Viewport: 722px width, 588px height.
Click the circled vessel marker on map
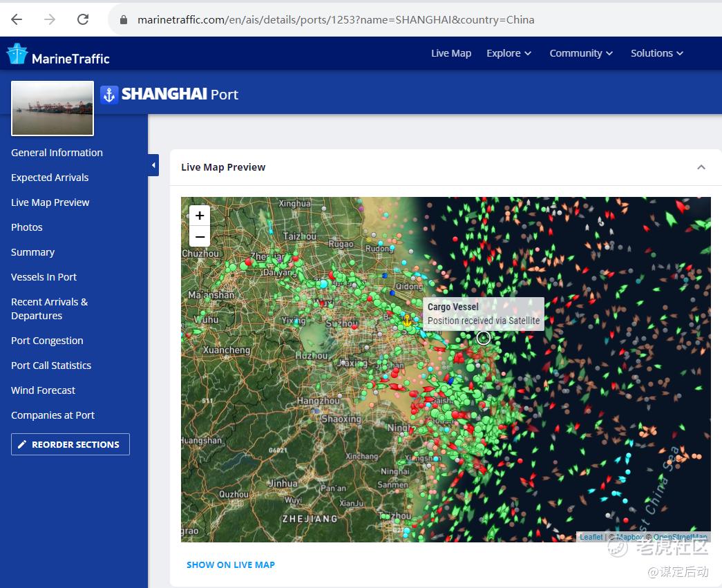point(484,338)
